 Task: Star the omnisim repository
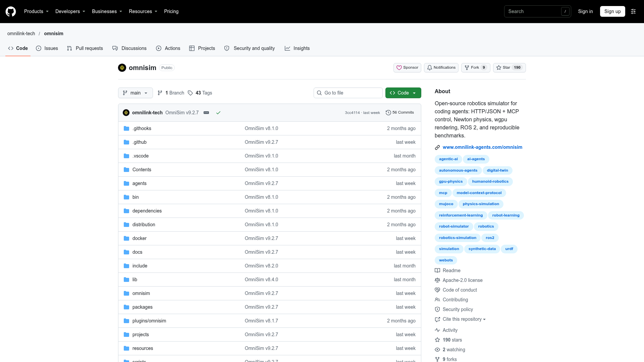509,68
